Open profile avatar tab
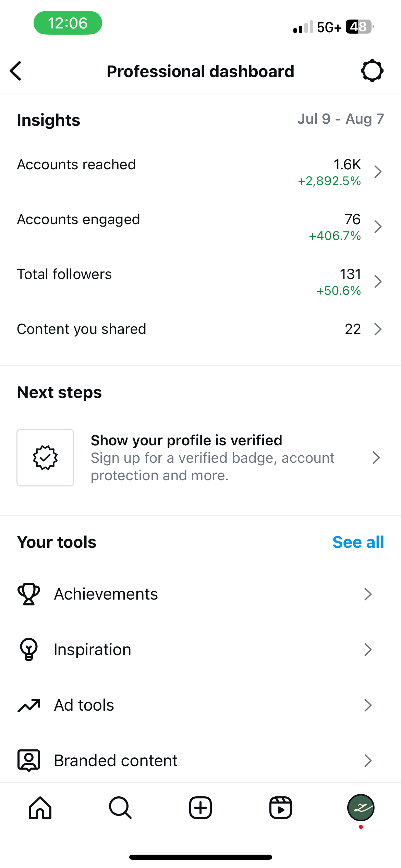This screenshot has height=868, width=401. [361, 808]
